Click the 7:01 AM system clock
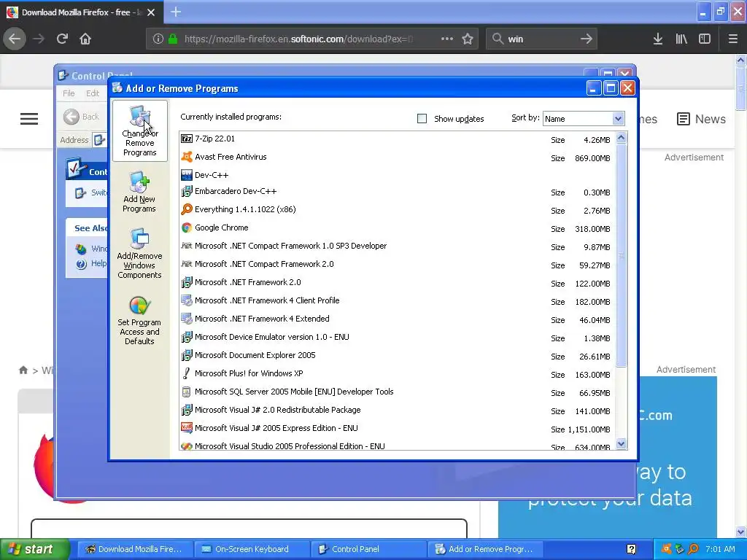The width and height of the screenshot is (747, 560). tap(720, 549)
